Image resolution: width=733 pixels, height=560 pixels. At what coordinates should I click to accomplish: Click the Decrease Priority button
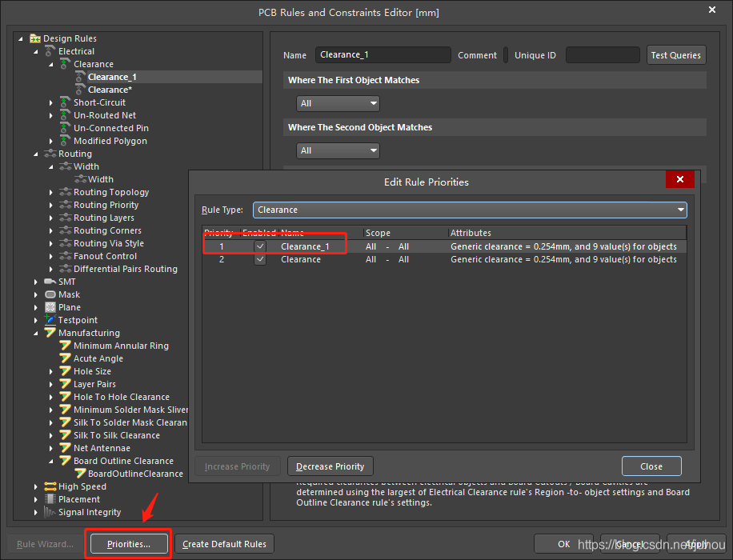330,466
